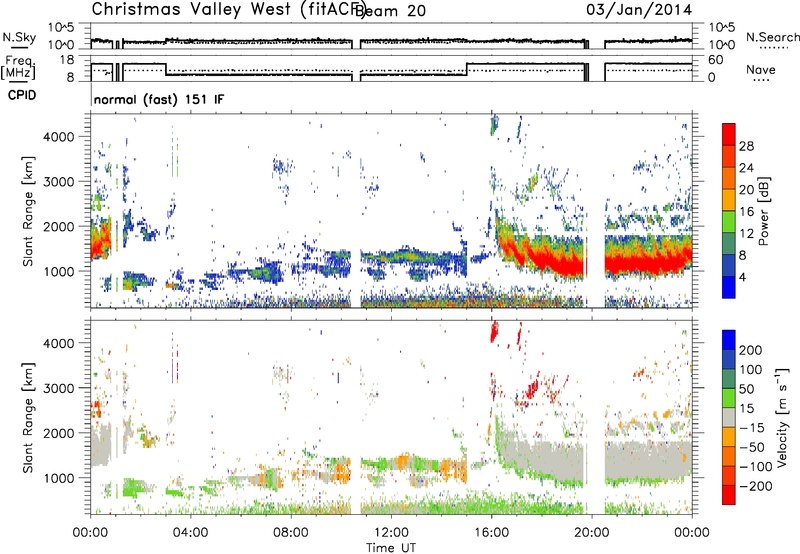The image size is (800, 554).
Task: Click the 'Beam 20' label
Action: tap(390, 11)
